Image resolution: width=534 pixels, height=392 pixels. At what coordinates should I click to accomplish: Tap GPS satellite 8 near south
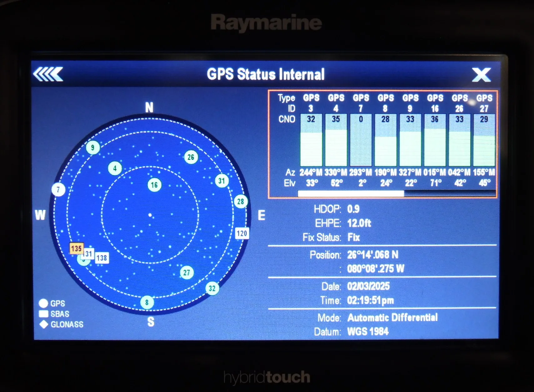click(x=147, y=302)
